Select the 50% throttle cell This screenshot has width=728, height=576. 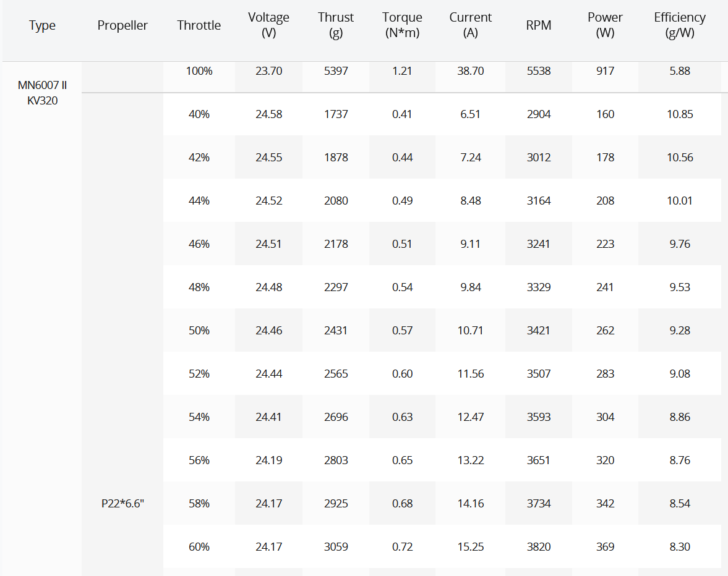coord(199,330)
